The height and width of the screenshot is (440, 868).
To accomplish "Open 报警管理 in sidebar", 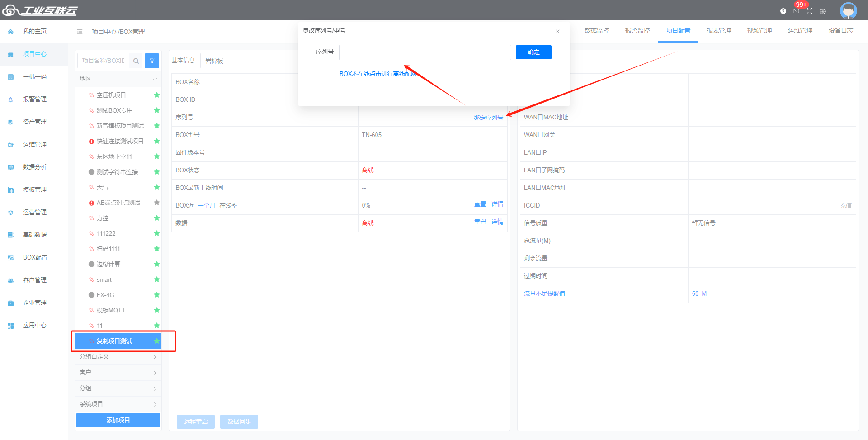I will (34, 99).
